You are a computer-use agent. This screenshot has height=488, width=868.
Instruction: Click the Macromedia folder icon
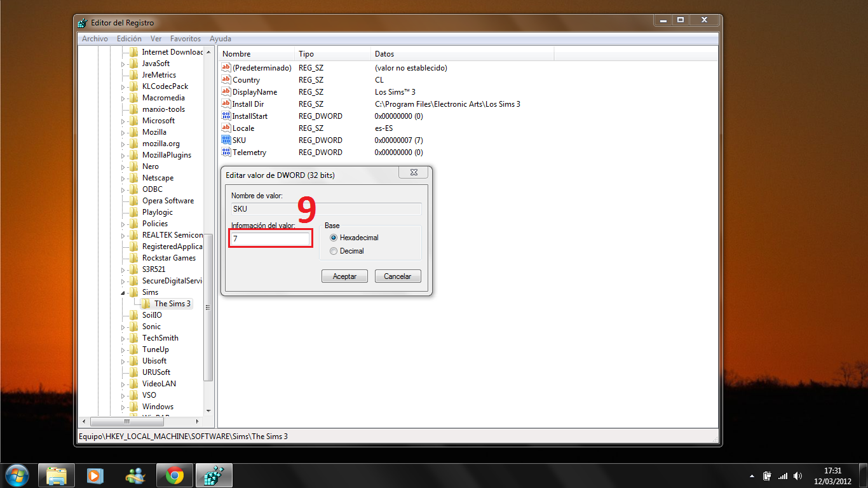(133, 98)
